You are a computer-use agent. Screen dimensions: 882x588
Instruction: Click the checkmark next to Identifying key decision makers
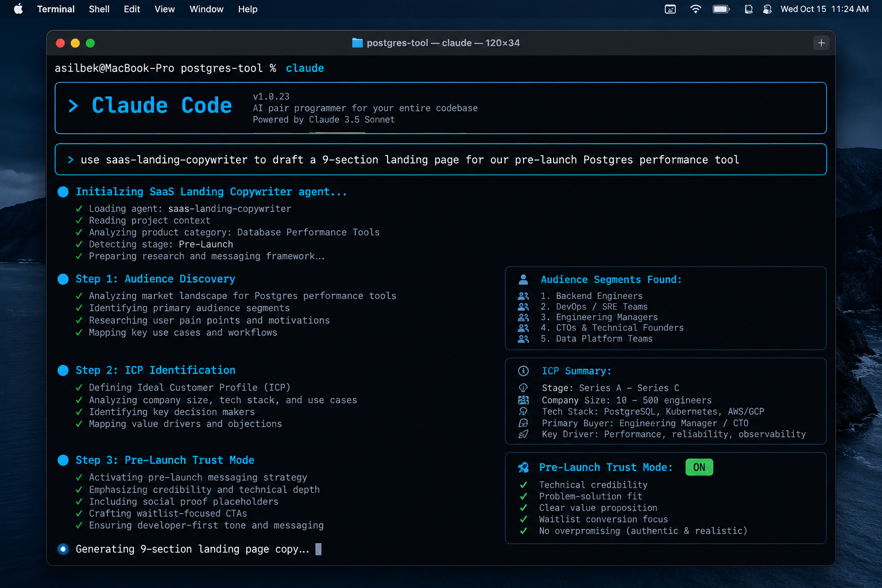pyautogui.click(x=79, y=412)
